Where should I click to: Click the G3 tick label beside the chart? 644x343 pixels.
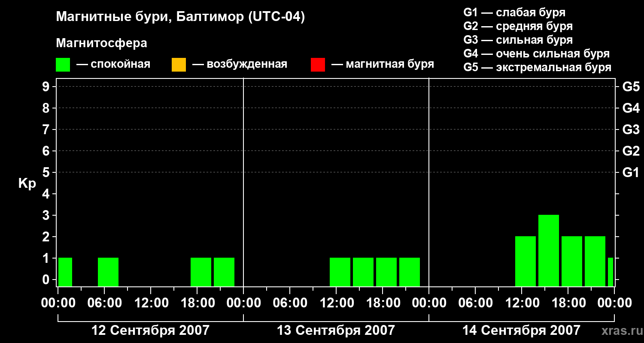click(x=631, y=129)
